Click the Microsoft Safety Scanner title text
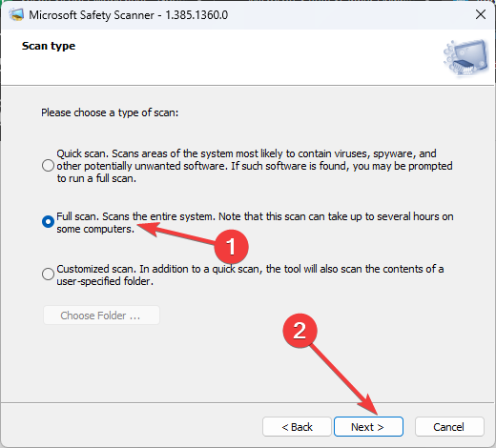The width and height of the screenshot is (496, 448). (x=129, y=15)
